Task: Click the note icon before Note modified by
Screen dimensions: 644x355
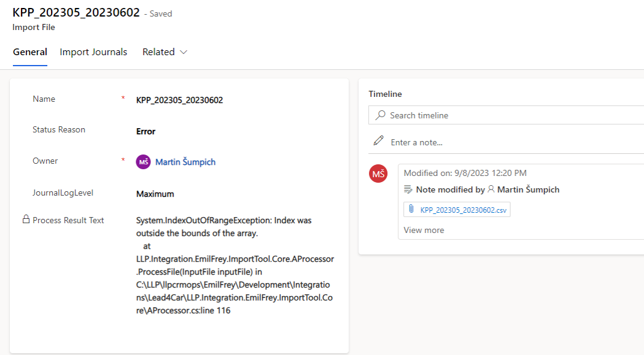Action: (x=409, y=190)
